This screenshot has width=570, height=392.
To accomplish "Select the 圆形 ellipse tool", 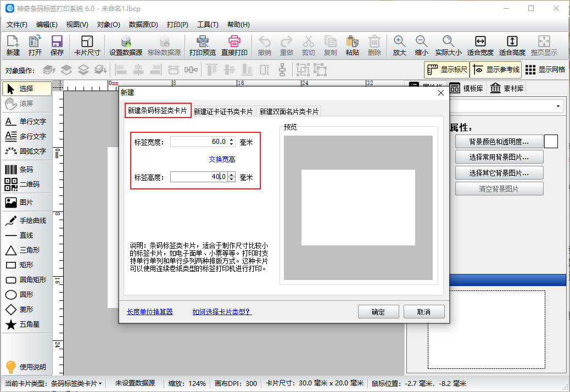I will click(27, 295).
